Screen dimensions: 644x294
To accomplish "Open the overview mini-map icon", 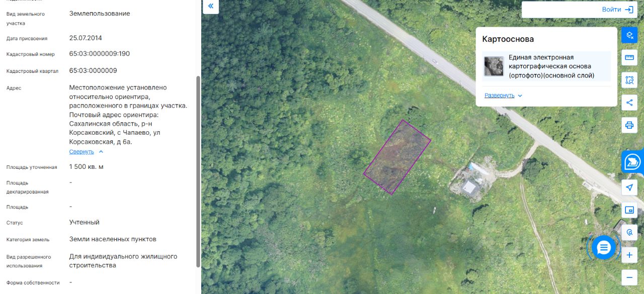I will point(629,210).
